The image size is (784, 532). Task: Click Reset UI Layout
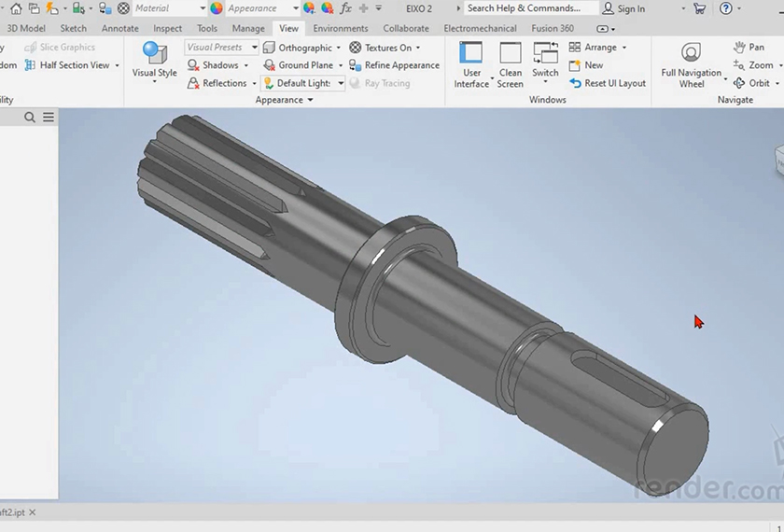click(607, 83)
